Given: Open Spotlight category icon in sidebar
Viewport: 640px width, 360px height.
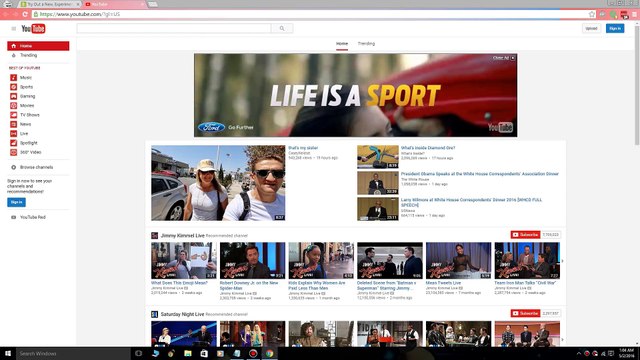Looking at the screenshot, I should [13, 143].
